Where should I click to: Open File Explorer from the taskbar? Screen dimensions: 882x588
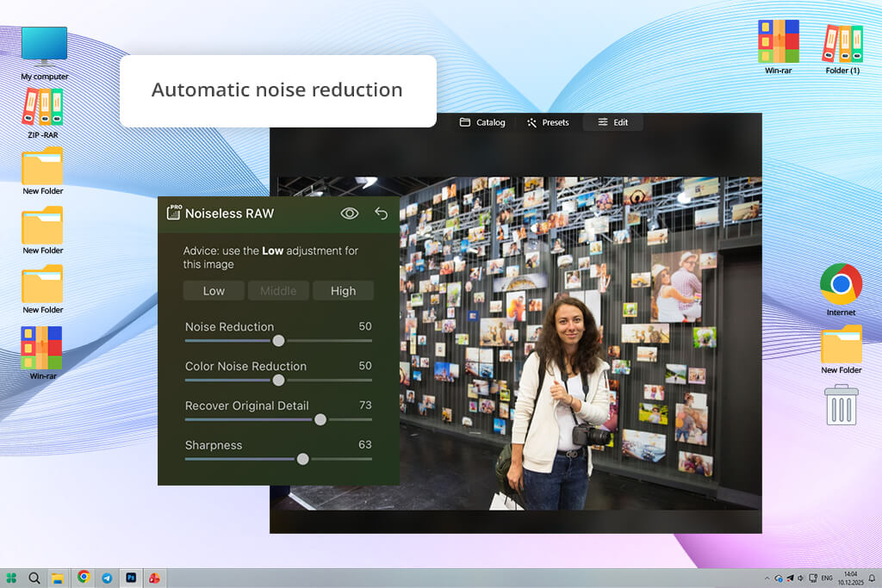[58, 578]
